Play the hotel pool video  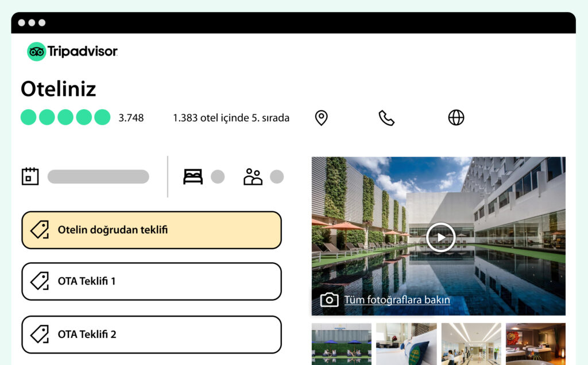(440, 237)
